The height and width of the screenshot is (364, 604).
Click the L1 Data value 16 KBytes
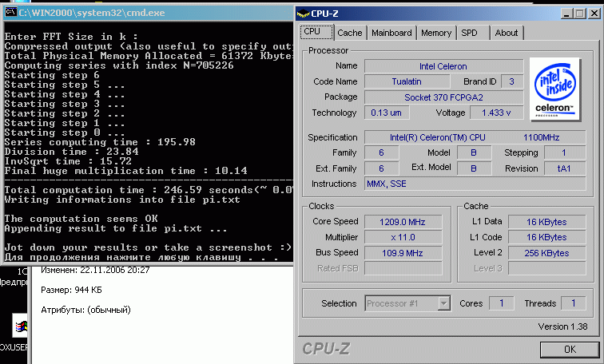tap(547, 222)
